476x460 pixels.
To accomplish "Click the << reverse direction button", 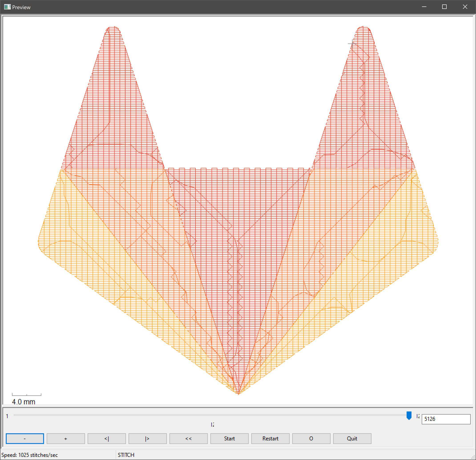I will tap(188, 438).
